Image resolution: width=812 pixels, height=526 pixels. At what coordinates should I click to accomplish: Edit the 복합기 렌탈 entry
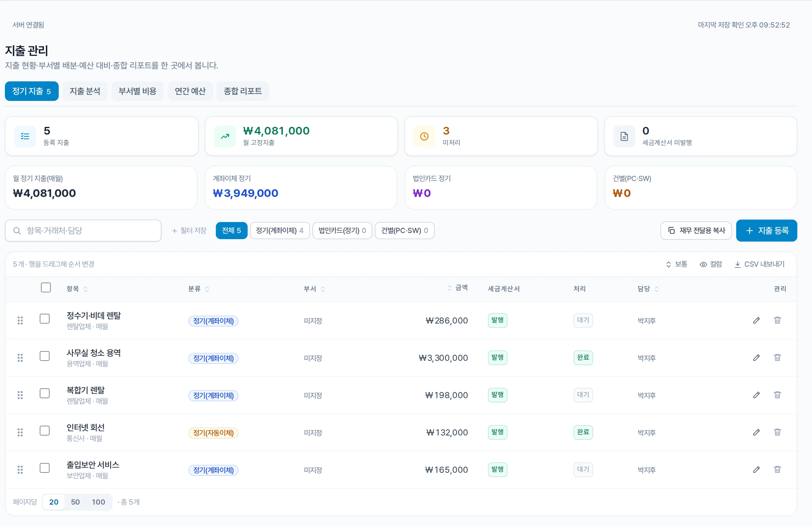pyautogui.click(x=756, y=395)
